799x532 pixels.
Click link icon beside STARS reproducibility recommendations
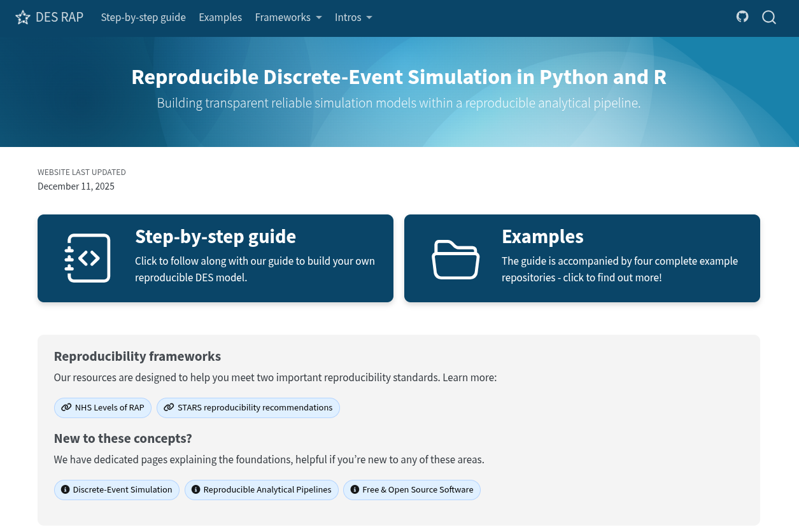pos(169,407)
